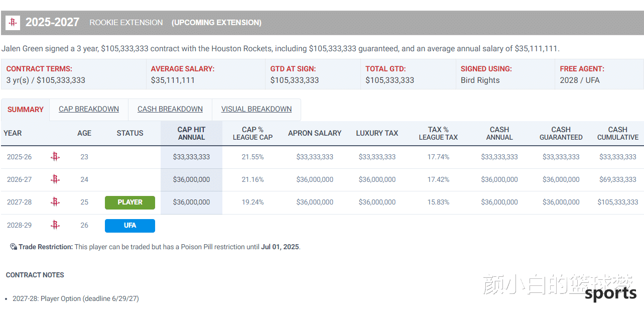The width and height of the screenshot is (644, 309).
Task: Click the age 23 cell
Action: click(x=84, y=157)
